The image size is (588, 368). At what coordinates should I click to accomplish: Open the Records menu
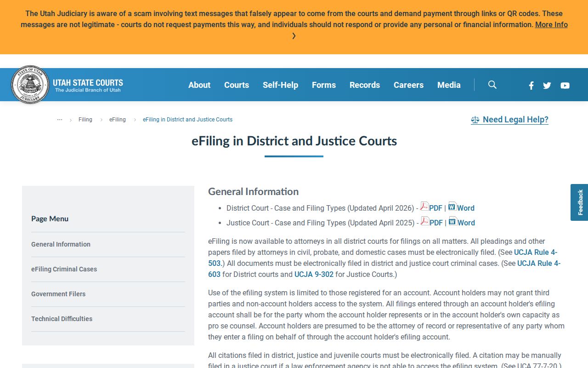[x=365, y=85]
